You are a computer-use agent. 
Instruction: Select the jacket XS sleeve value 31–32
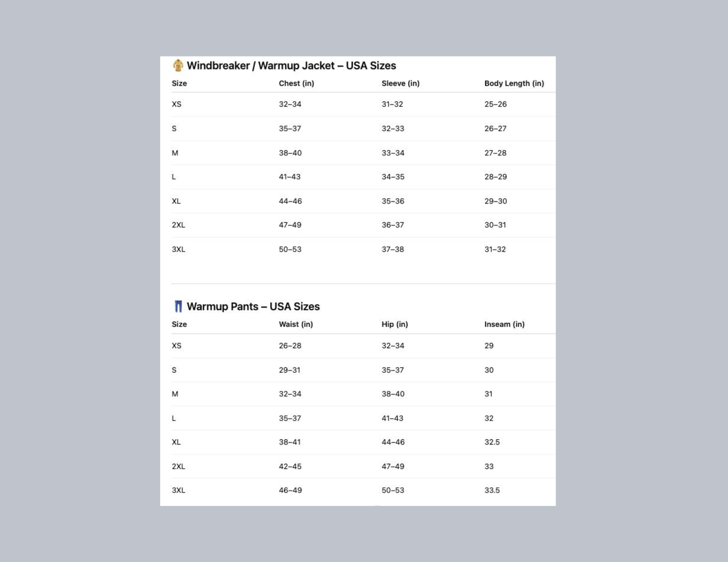392,104
